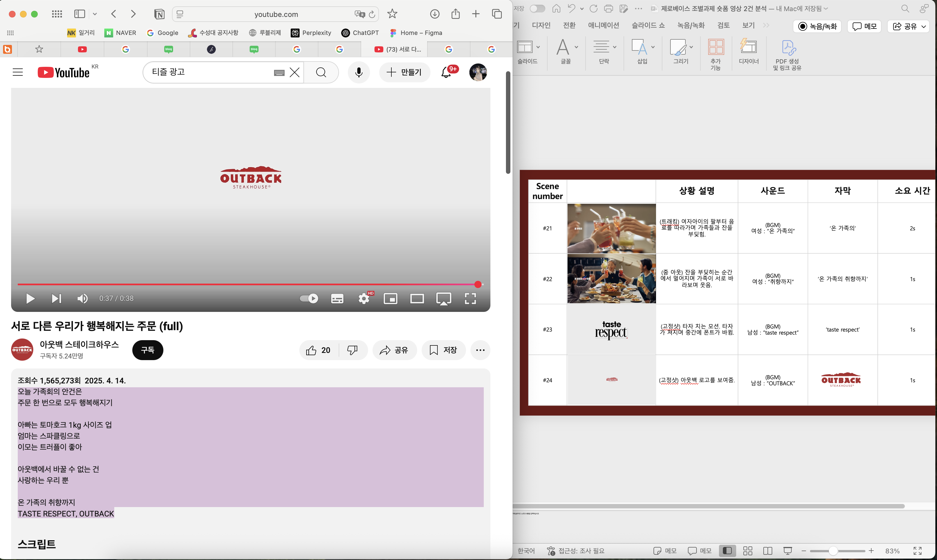
Task: Enter video fullscreen
Action: pyautogui.click(x=470, y=299)
